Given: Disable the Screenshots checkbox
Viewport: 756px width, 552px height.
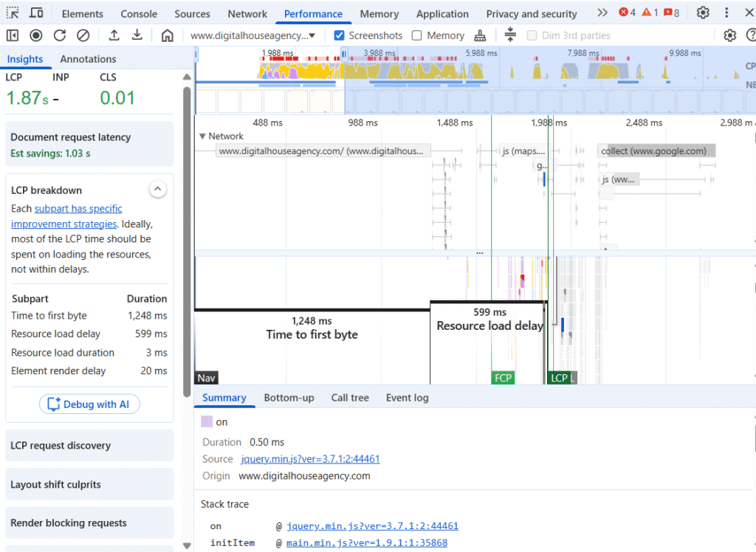Looking at the screenshot, I should click(340, 35).
